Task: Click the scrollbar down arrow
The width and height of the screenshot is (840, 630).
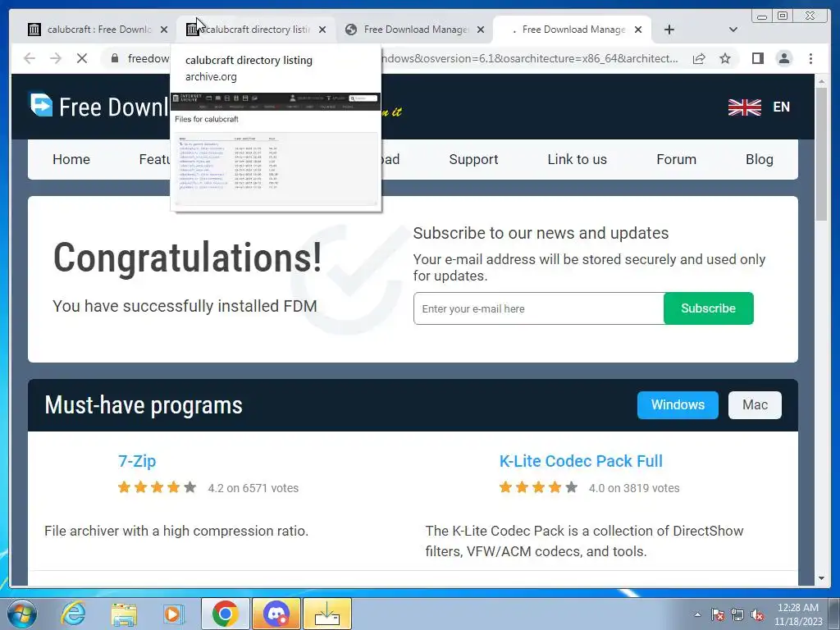Action: click(x=821, y=578)
